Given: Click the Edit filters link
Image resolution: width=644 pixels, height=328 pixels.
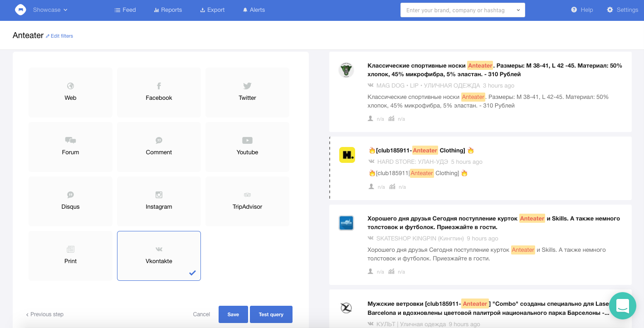Looking at the screenshot, I should (59, 36).
